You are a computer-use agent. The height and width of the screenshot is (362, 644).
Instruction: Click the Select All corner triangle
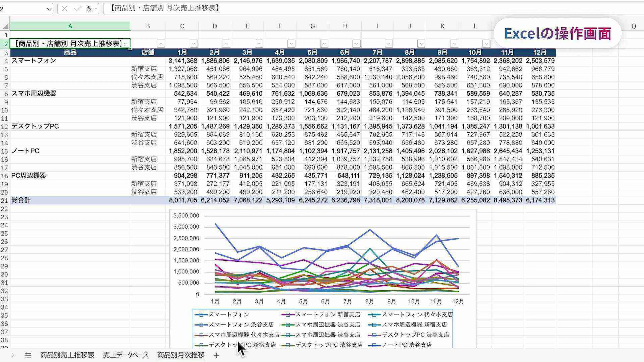coord(6,26)
